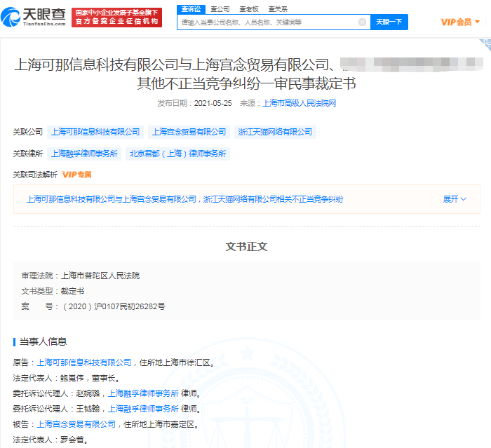Image resolution: width=491 pixels, height=448 pixels.
Task: Open law firm tag 北京君都（上海）律师事务所
Action: [177, 154]
